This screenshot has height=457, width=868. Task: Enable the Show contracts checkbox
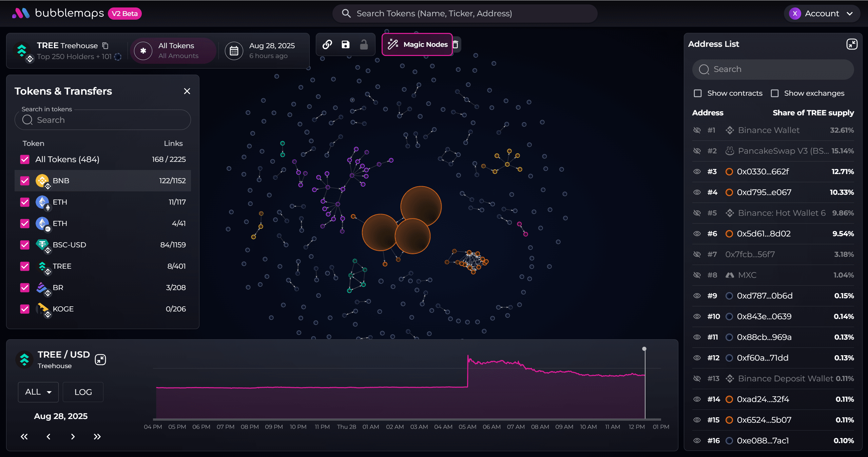[698, 93]
